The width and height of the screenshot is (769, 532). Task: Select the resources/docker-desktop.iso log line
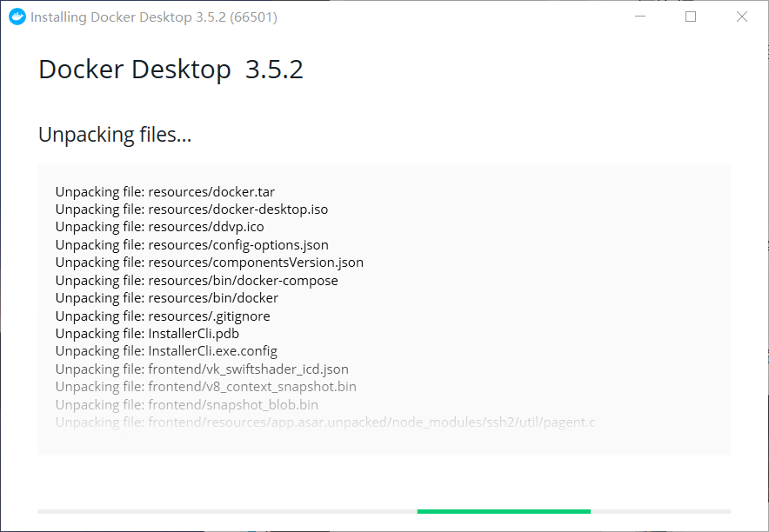(191, 209)
